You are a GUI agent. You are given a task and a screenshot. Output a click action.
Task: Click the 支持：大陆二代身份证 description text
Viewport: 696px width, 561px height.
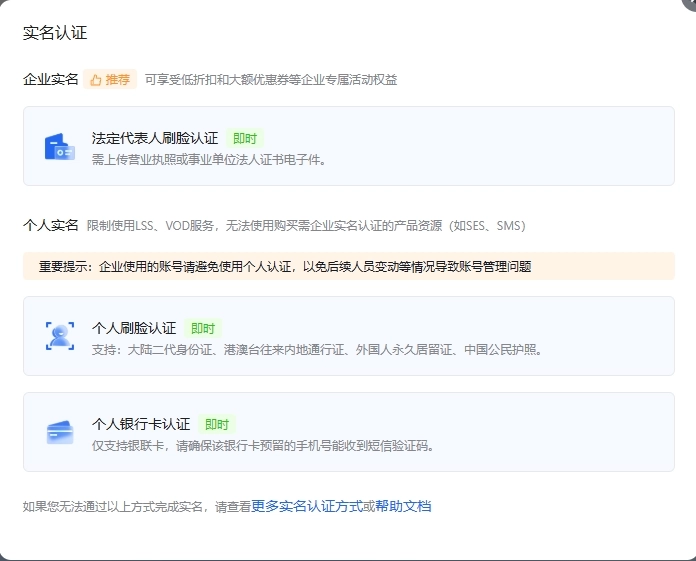tap(317, 349)
